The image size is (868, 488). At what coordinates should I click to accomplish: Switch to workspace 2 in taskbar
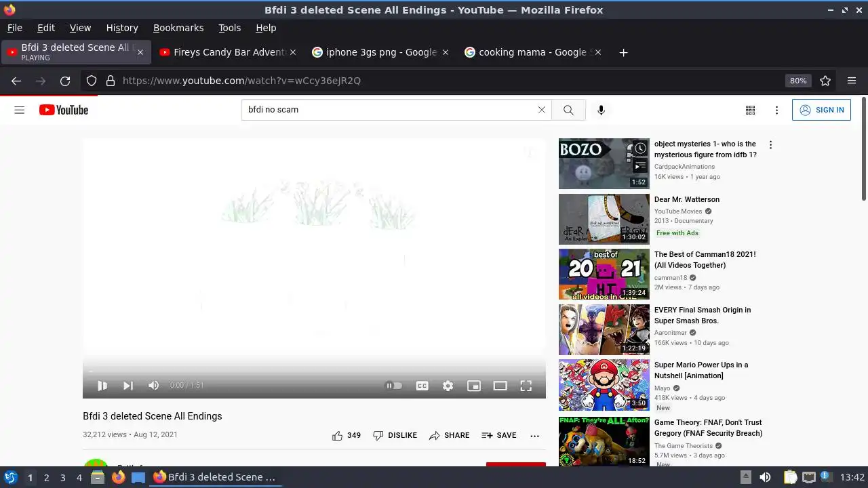point(46,477)
